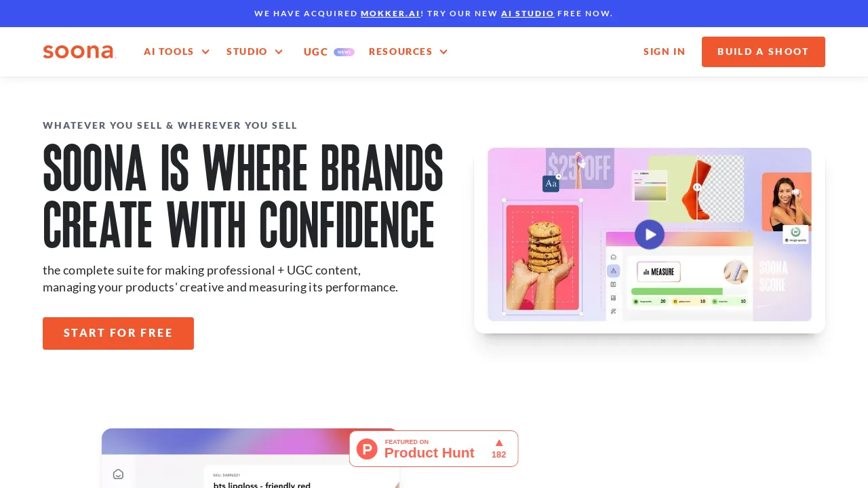Click the Sign In link
Image resolution: width=868 pixels, height=488 pixels.
pyautogui.click(x=665, y=52)
